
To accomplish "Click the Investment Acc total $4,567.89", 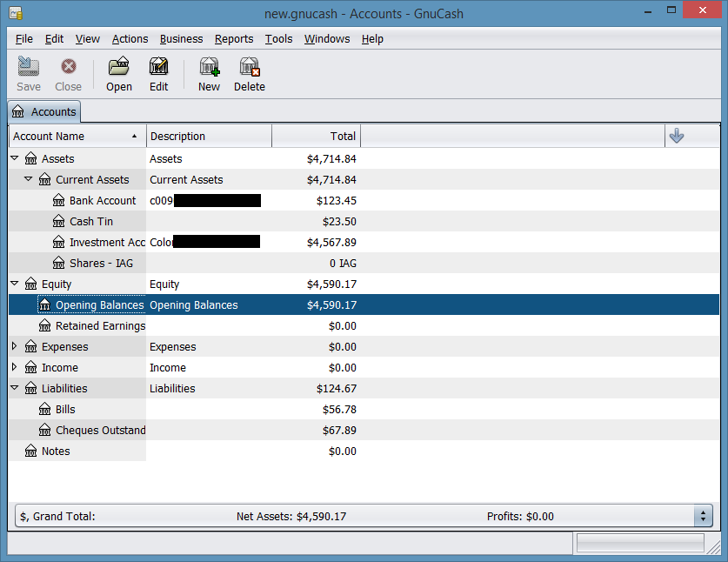I will (331, 243).
